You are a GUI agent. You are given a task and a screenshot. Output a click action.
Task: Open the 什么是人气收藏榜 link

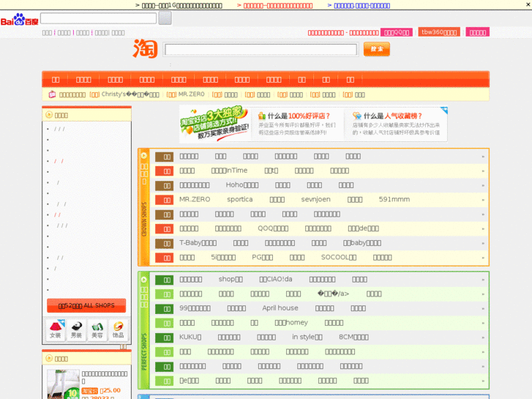(393, 116)
